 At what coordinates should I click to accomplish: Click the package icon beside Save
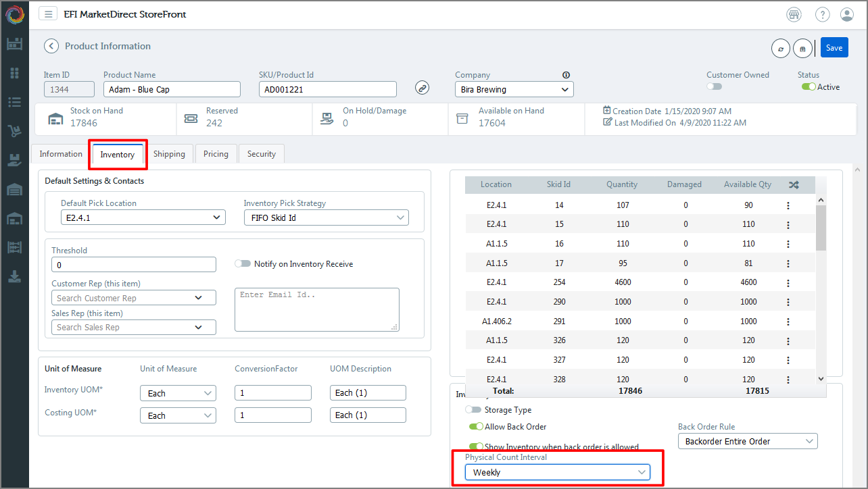[x=802, y=49]
